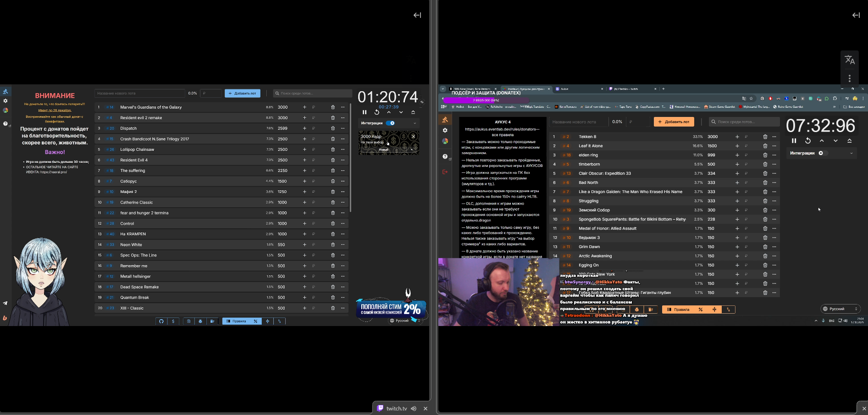Delete the Tekken 8 lot

point(765,137)
